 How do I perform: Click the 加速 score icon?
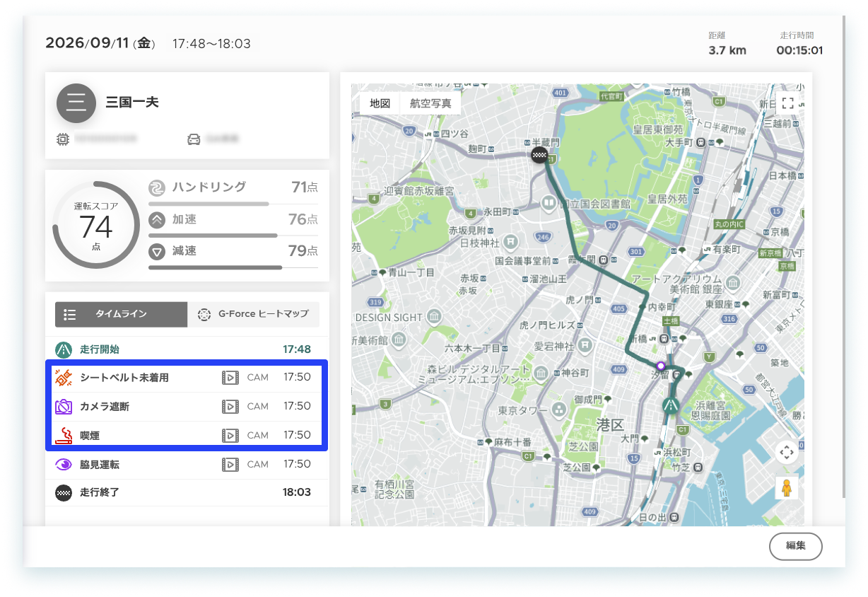click(156, 220)
